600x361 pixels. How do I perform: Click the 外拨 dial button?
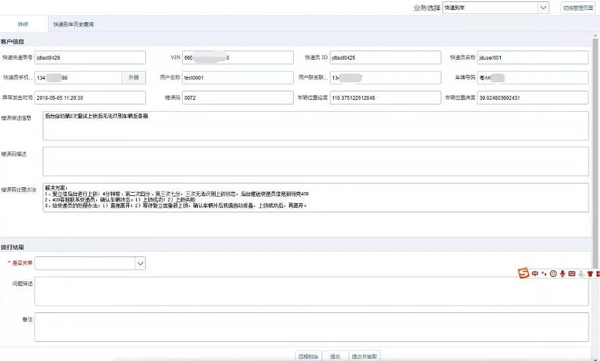coord(134,77)
